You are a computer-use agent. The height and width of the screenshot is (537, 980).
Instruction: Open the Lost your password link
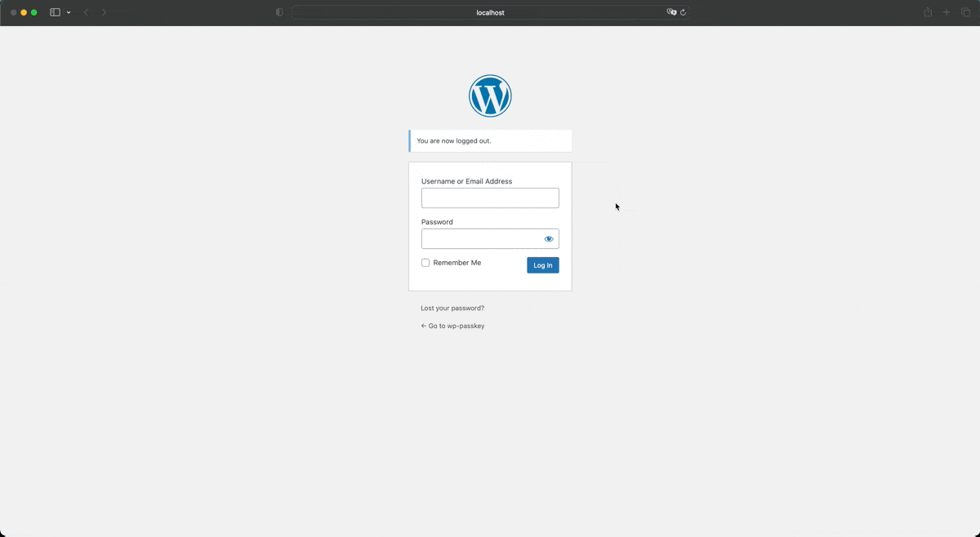click(x=452, y=308)
